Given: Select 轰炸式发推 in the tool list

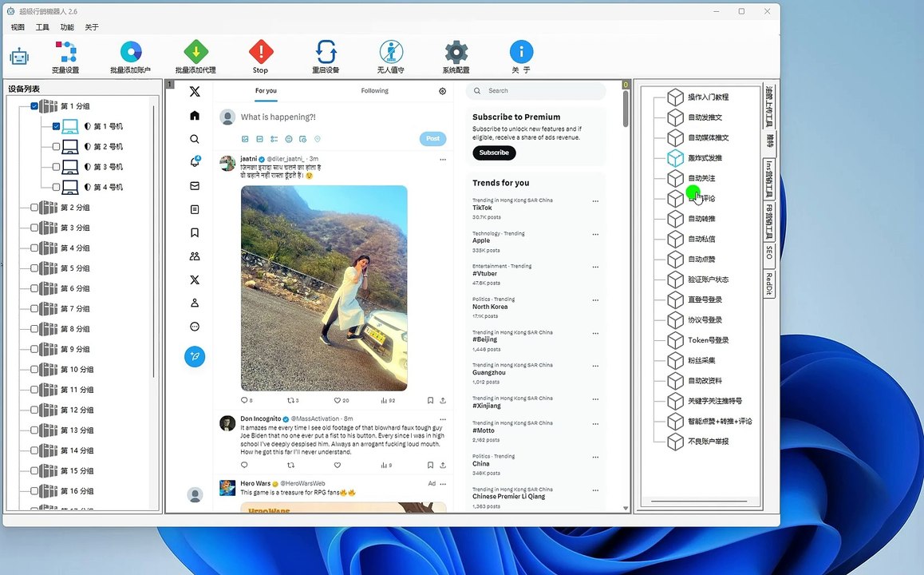Looking at the screenshot, I should (705, 158).
